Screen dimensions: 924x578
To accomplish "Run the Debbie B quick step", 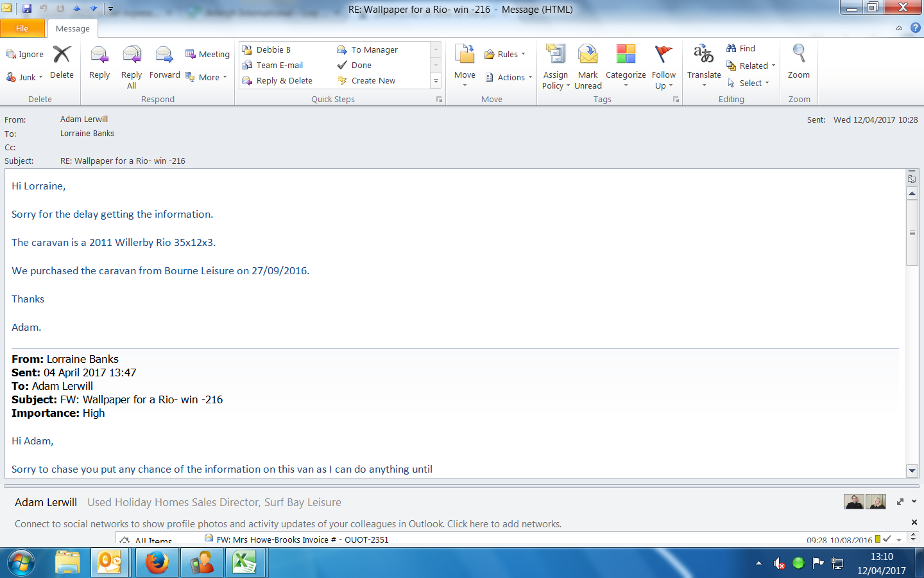I will click(x=266, y=49).
